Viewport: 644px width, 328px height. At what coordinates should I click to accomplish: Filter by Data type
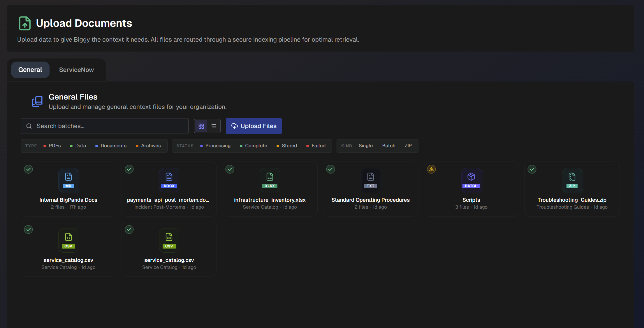pos(78,146)
